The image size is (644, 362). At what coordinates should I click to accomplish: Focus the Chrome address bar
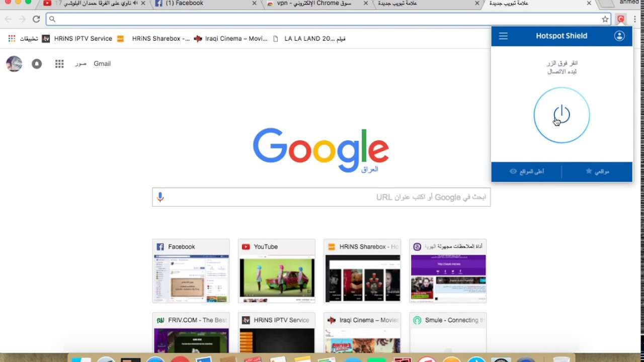(329, 19)
